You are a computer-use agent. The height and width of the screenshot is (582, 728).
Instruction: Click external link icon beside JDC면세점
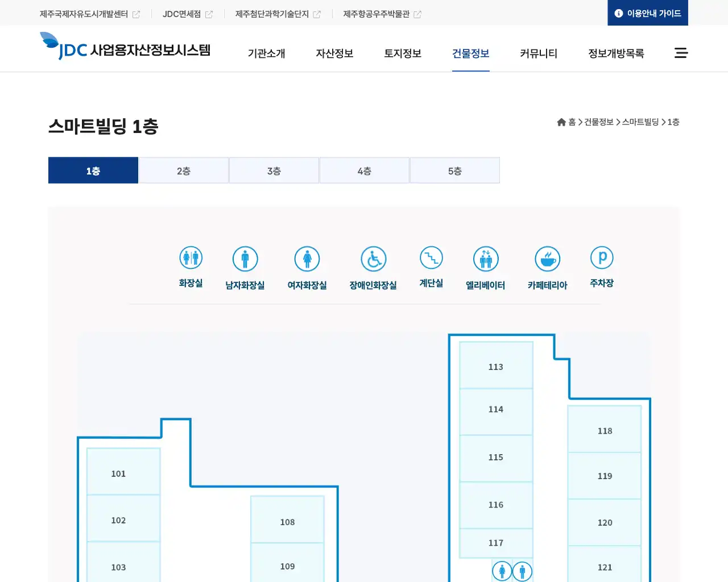(209, 14)
